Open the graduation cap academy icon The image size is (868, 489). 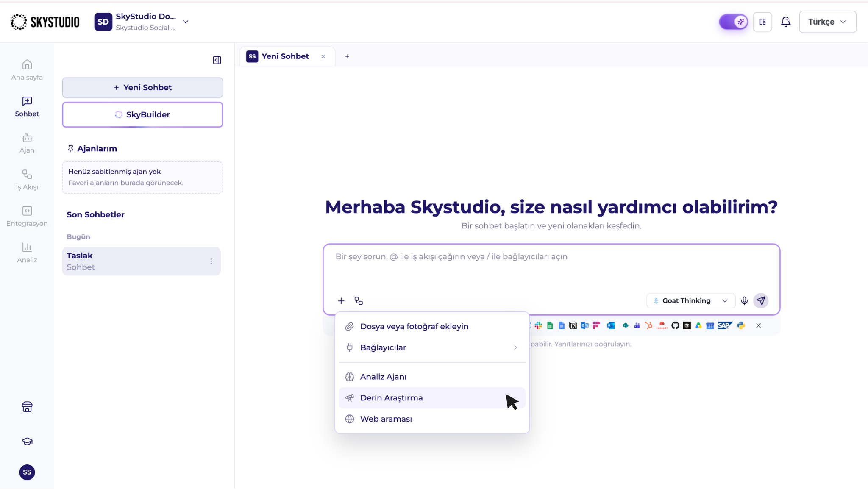tap(27, 441)
